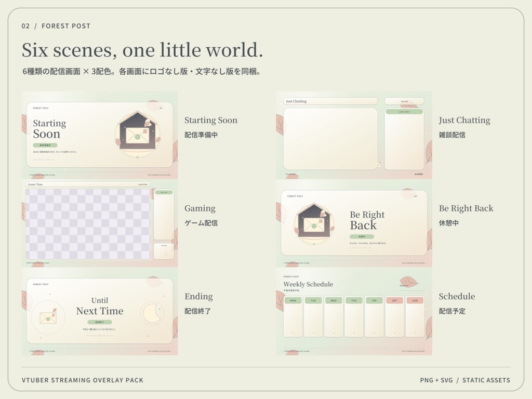Click the "Just Chatting" caption right of its preview
532x399 pixels.
pos(464,120)
